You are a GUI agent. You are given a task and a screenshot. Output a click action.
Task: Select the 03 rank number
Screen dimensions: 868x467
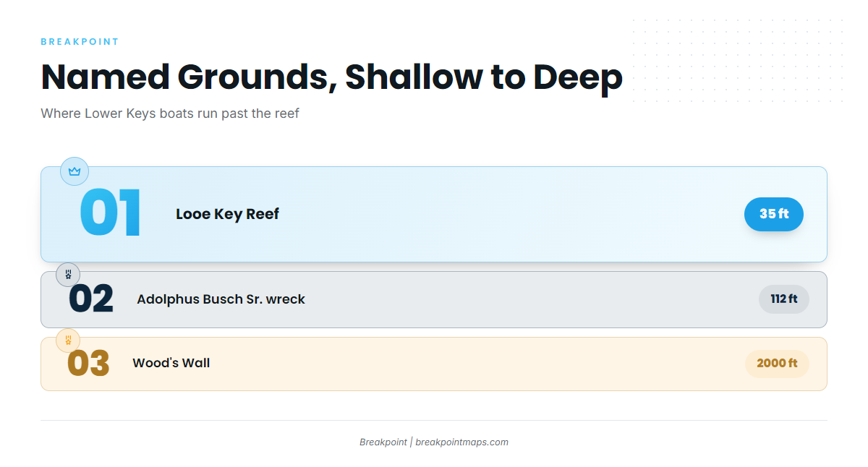click(88, 363)
